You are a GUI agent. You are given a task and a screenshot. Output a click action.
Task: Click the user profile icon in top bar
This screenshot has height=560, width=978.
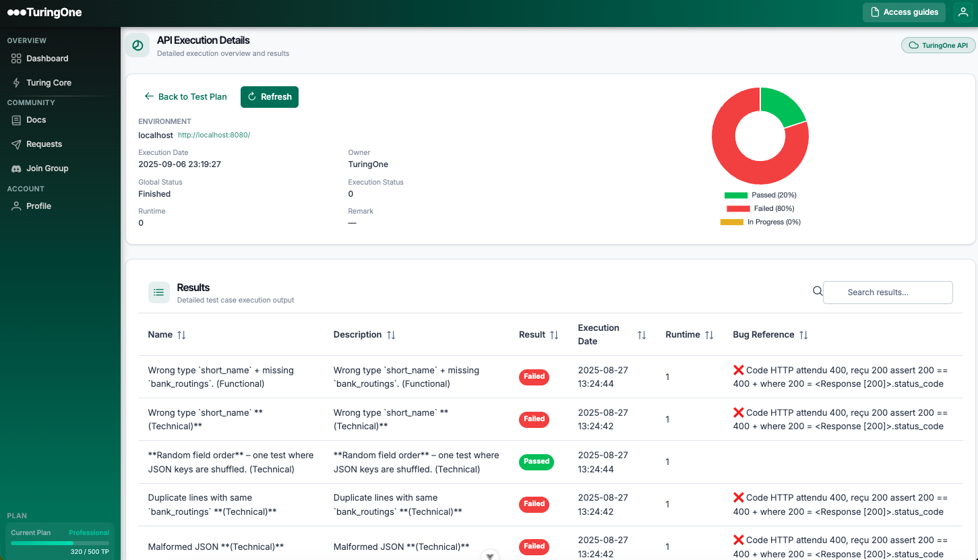point(962,12)
